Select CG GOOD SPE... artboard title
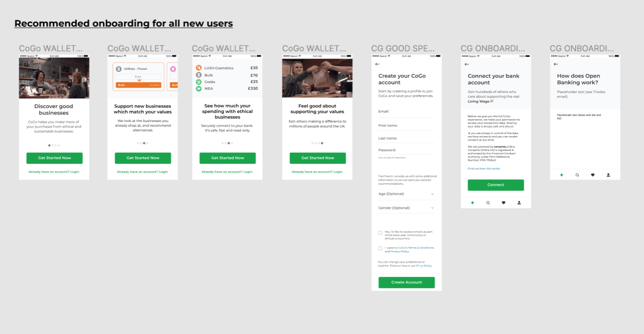The height and width of the screenshot is (334, 644). point(403,48)
